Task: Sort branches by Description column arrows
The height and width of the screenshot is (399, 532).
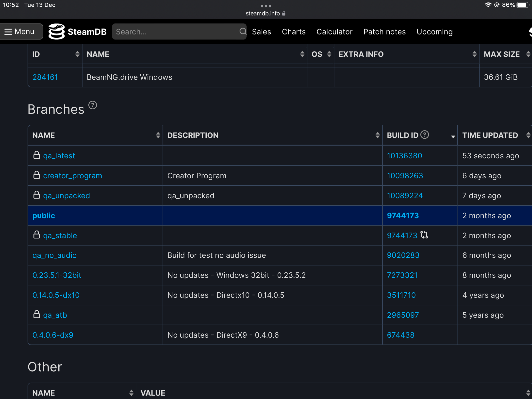Action: pos(377,135)
